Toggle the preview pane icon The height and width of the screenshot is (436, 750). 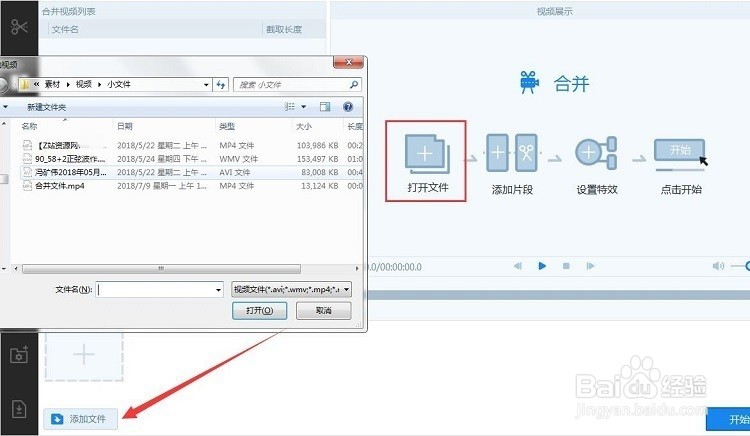325,107
